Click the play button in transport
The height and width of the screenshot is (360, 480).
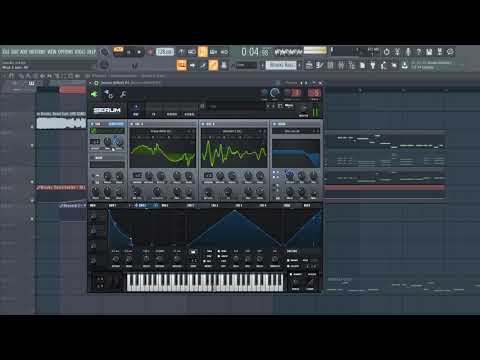point(129,52)
